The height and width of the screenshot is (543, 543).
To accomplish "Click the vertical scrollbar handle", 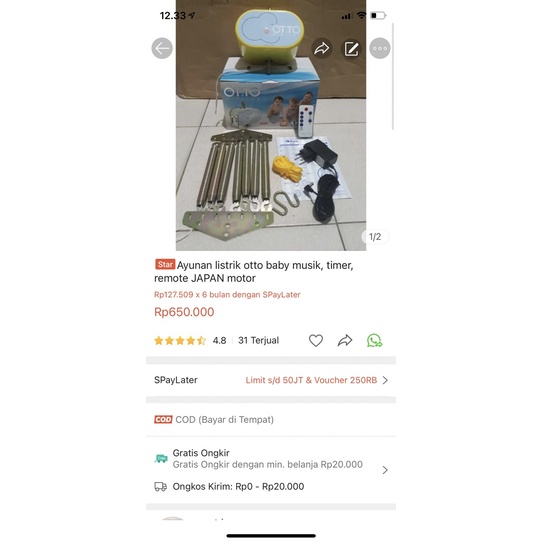I will pos(393,76).
